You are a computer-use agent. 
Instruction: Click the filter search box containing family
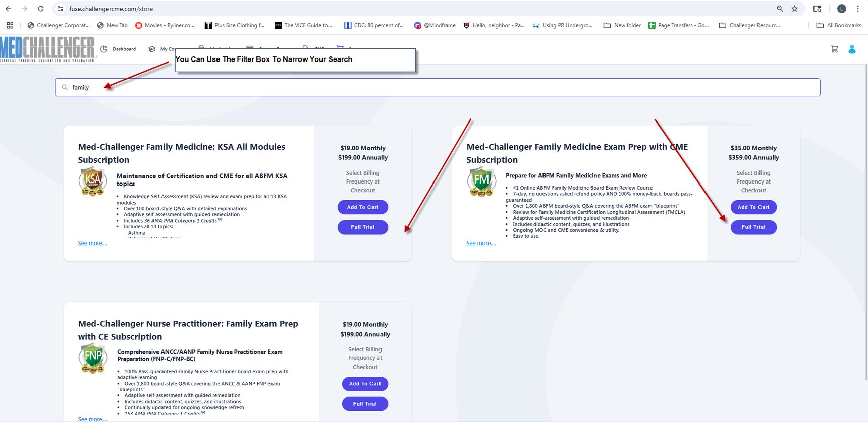pyautogui.click(x=437, y=87)
